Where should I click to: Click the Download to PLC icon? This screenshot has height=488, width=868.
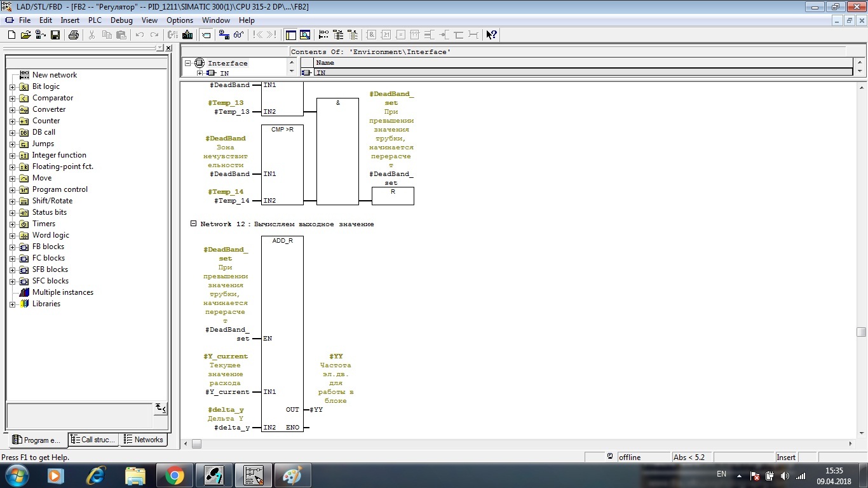(187, 35)
